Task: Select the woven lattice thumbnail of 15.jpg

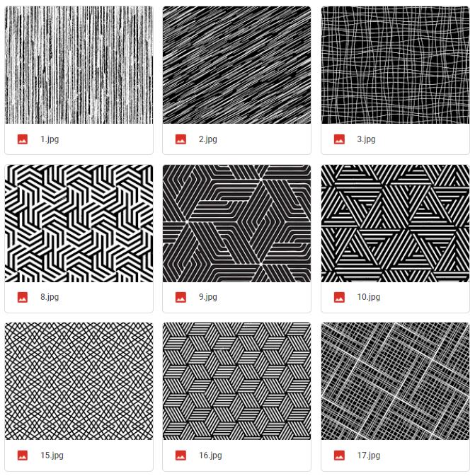Action: coord(79,381)
